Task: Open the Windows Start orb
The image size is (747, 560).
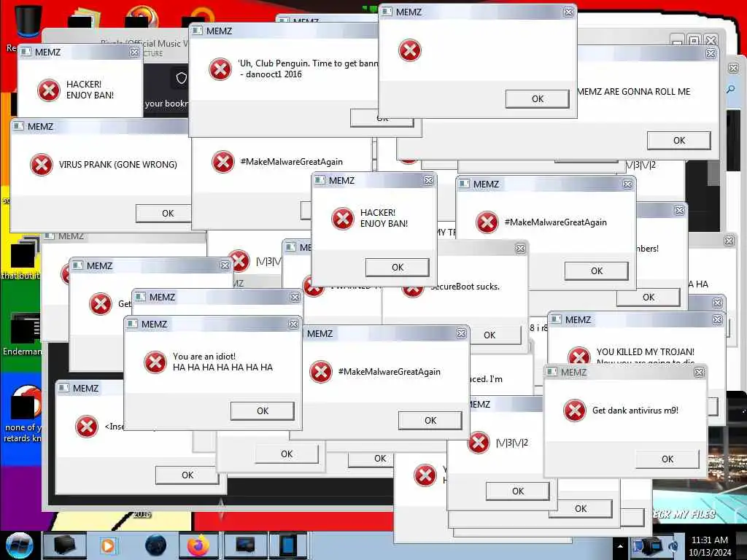Action: [19, 545]
